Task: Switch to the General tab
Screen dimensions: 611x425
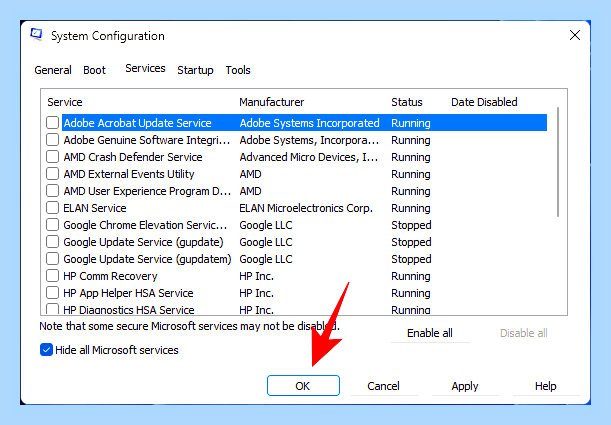Action: [x=53, y=70]
